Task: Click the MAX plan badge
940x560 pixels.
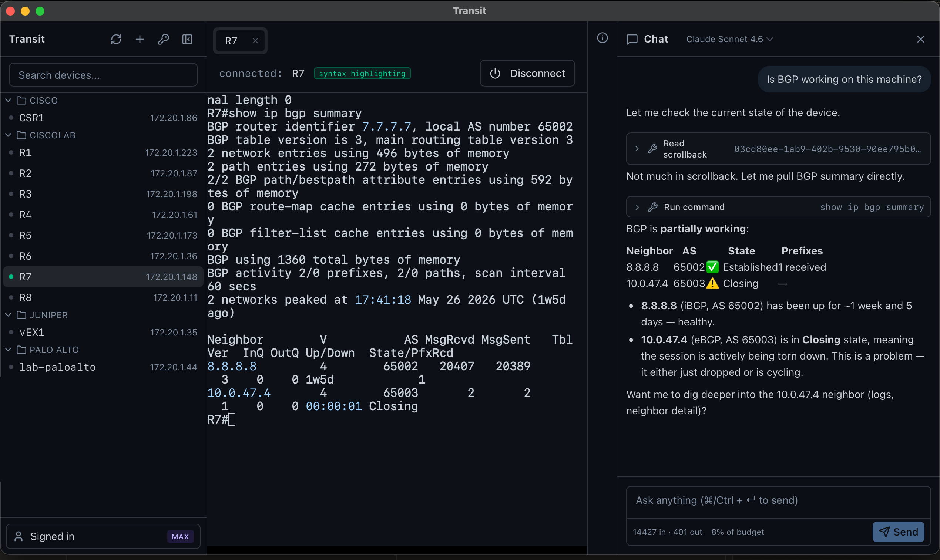Action: (x=180, y=537)
